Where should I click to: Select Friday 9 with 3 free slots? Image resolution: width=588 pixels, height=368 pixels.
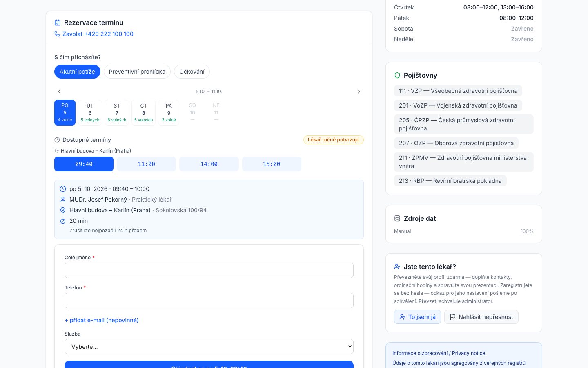[169, 112]
